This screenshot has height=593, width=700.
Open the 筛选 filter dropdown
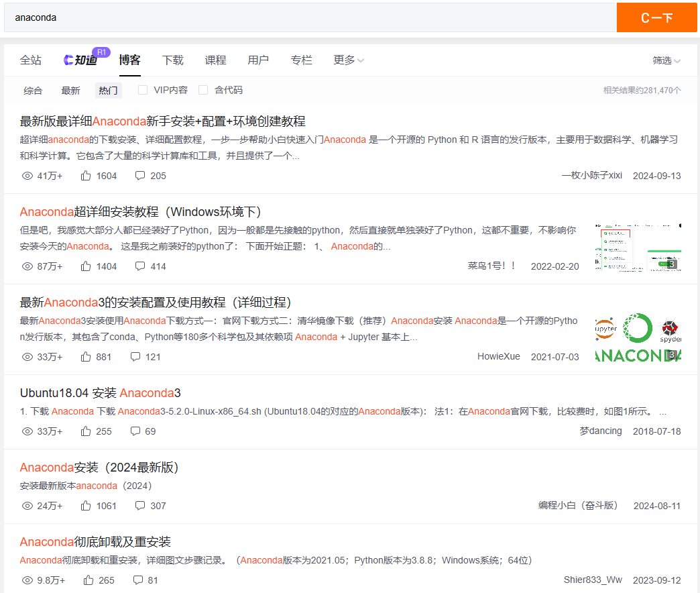click(666, 61)
